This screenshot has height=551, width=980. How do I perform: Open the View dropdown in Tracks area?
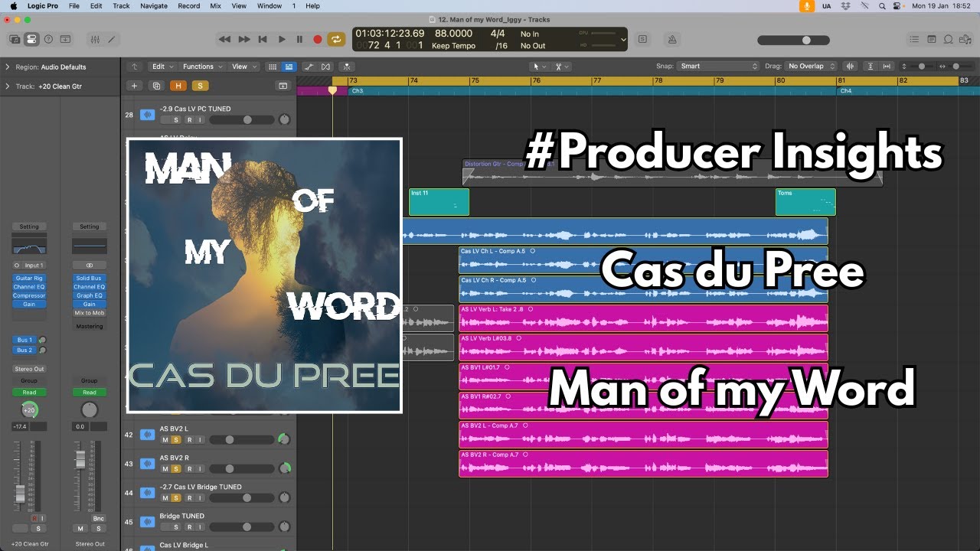coord(243,67)
